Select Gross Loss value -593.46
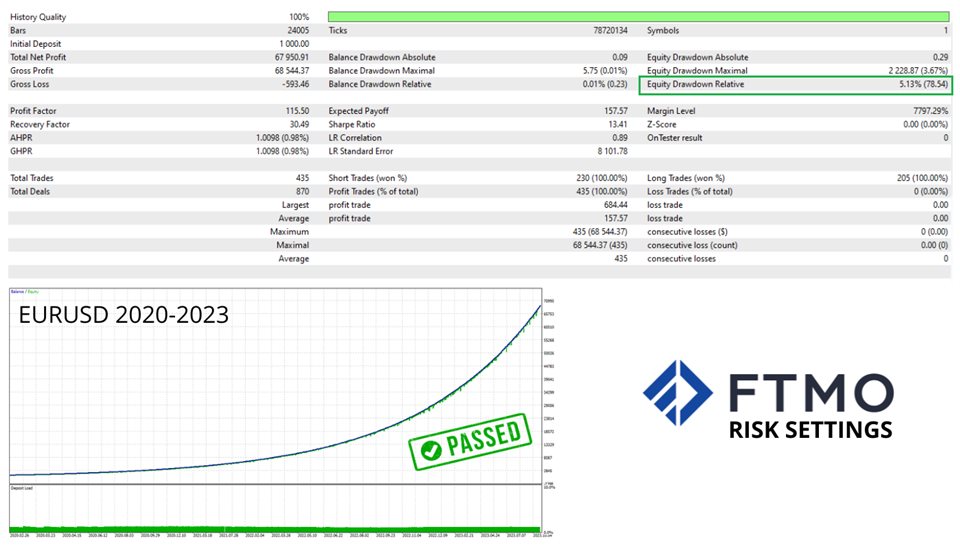 pyautogui.click(x=296, y=84)
